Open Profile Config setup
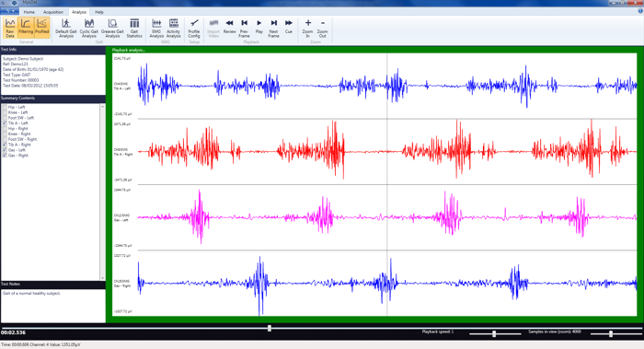The image size is (644, 349). pos(194,28)
